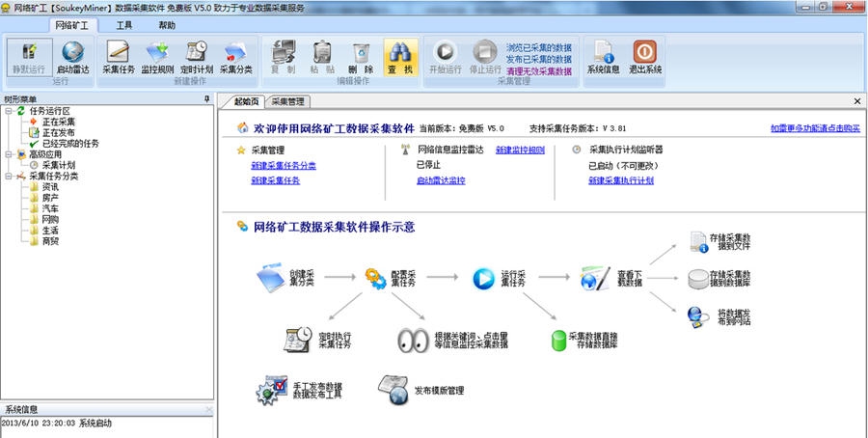Click the 将数据发布到网站 globe icon
The height and width of the screenshot is (438, 868).
click(x=698, y=316)
